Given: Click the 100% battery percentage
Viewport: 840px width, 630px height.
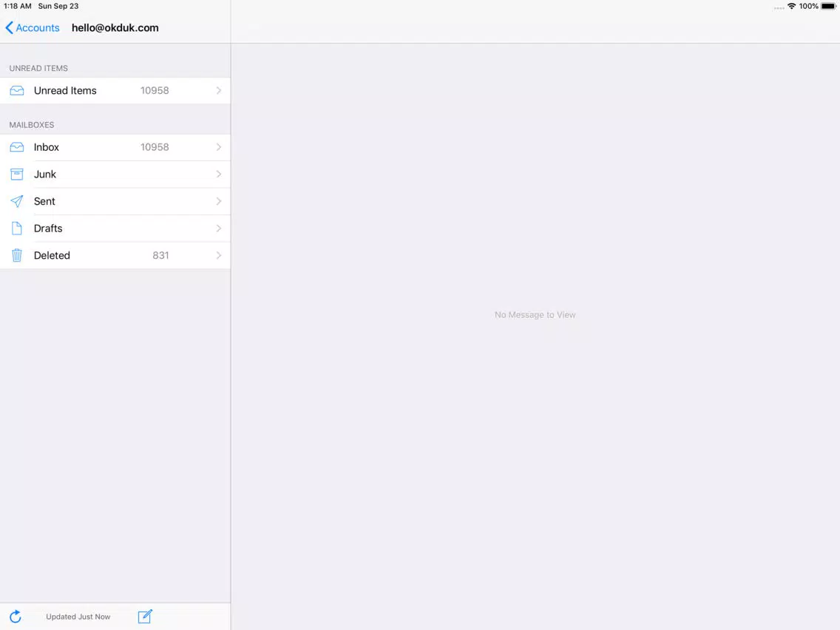Looking at the screenshot, I should tap(809, 7).
